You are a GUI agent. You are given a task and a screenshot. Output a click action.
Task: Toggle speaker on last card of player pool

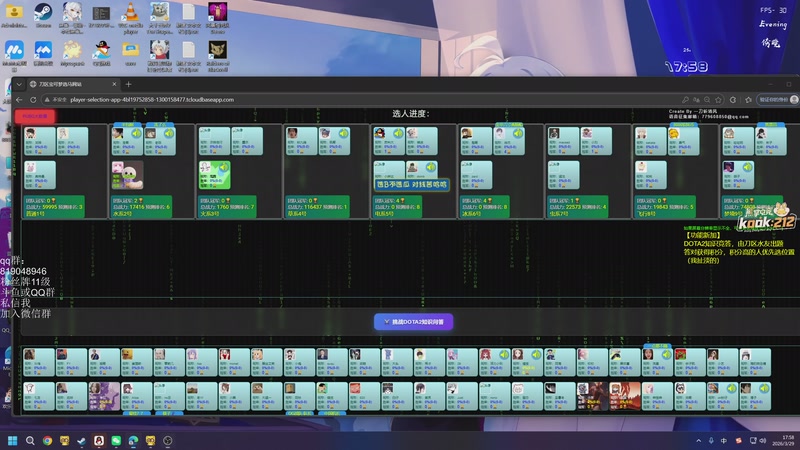[764, 389]
